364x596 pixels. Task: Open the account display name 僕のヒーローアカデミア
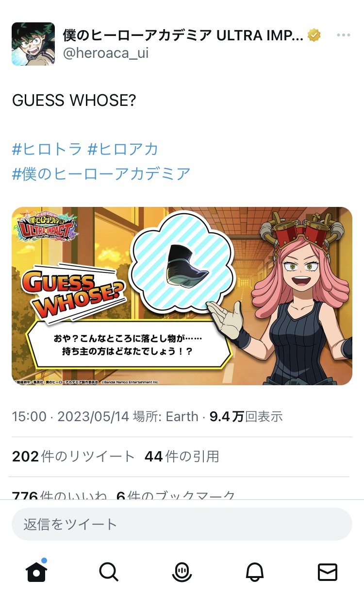pos(183,35)
